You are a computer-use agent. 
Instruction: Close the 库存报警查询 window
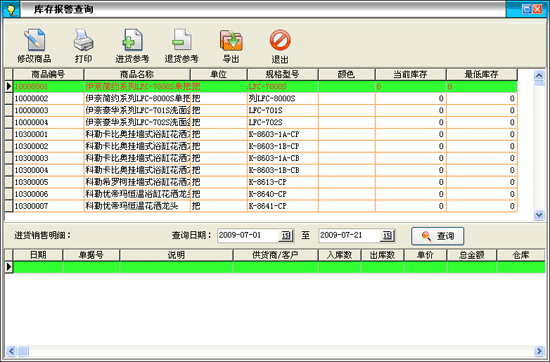(x=537, y=9)
